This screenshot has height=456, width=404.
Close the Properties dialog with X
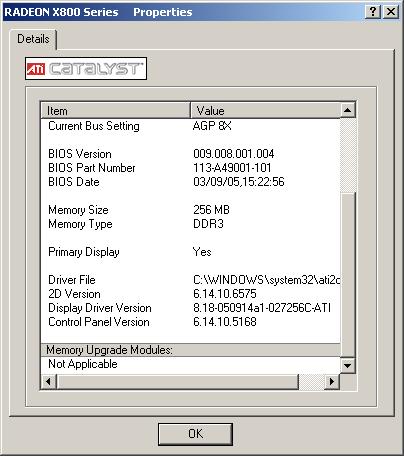(x=391, y=12)
